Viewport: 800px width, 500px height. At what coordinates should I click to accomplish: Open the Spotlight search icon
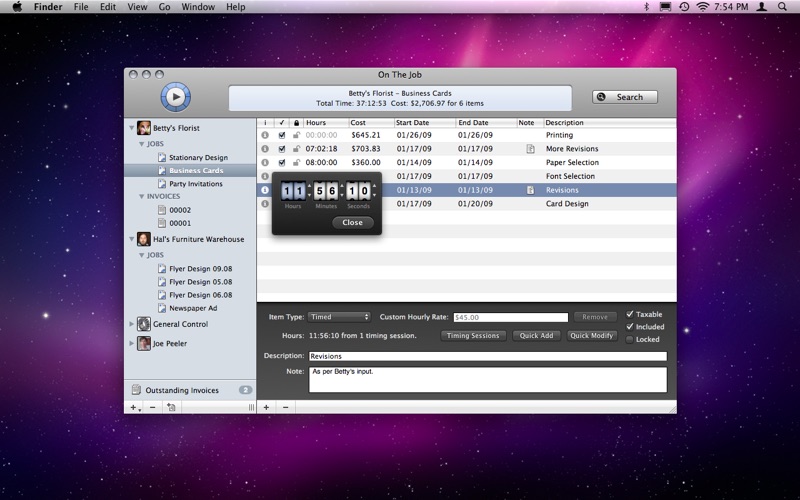(x=782, y=7)
